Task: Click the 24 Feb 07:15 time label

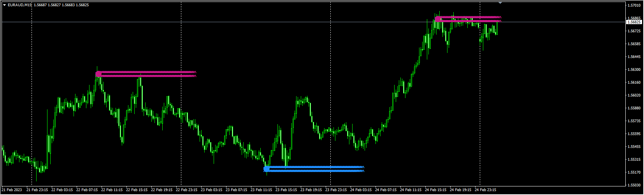Action: click(x=386, y=190)
